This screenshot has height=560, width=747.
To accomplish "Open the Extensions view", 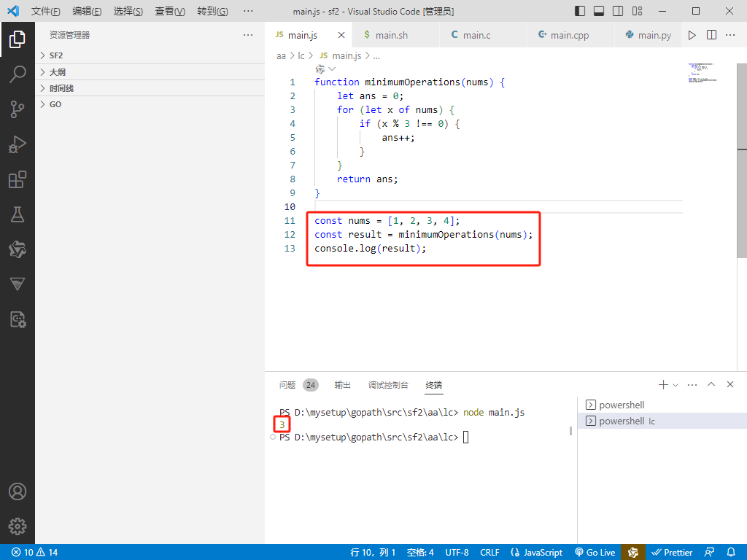I will (x=18, y=179).
